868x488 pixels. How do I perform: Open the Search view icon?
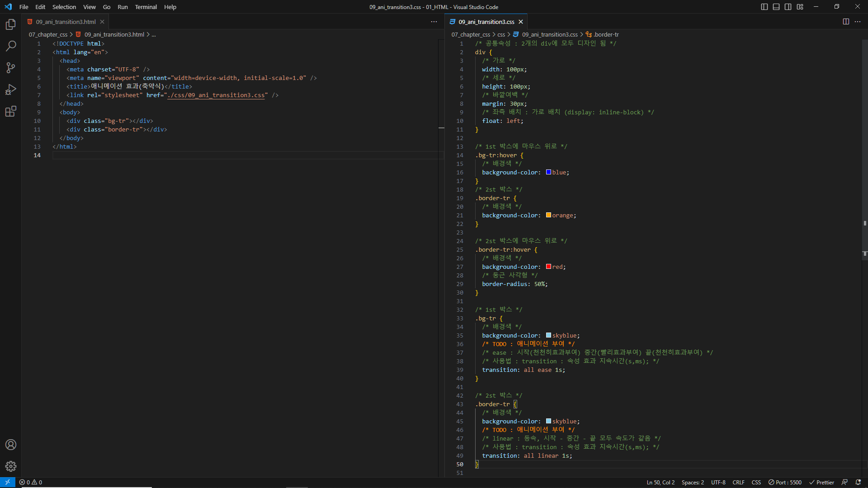[11, 46]
